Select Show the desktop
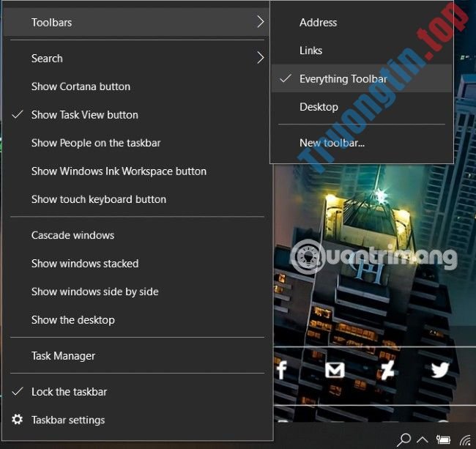476x449 pixels. (x=137, y=320)
